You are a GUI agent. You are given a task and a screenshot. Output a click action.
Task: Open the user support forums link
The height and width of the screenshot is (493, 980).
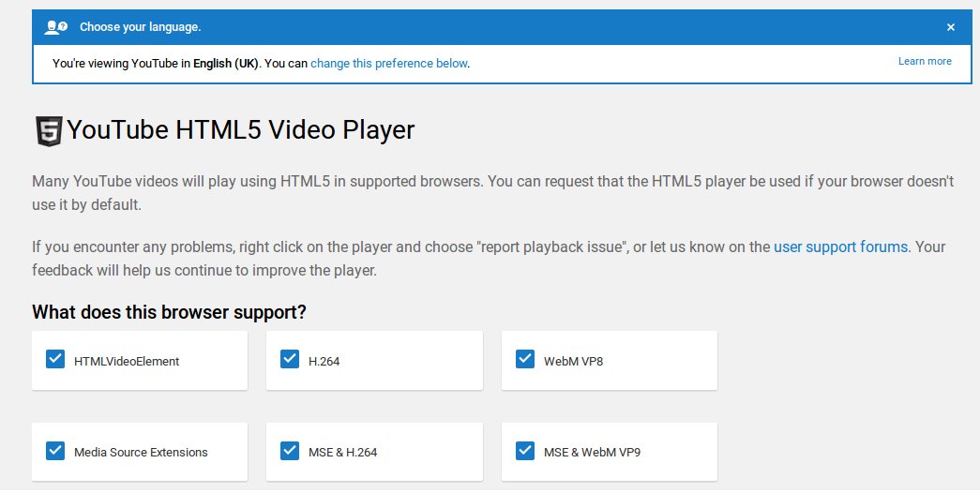(840, 246)
